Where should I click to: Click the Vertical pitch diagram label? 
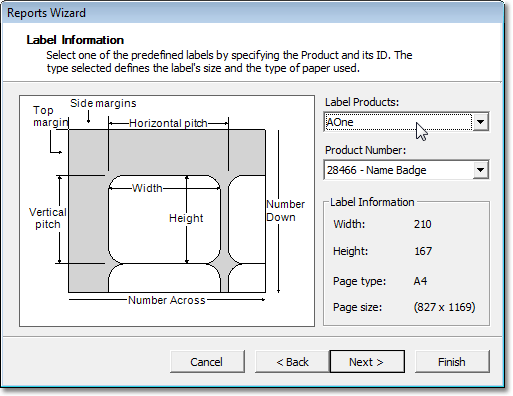48,218
